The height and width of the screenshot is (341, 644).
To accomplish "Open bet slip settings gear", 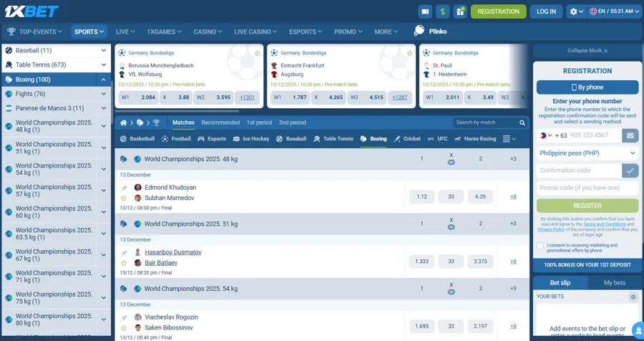I will point(633,297).
